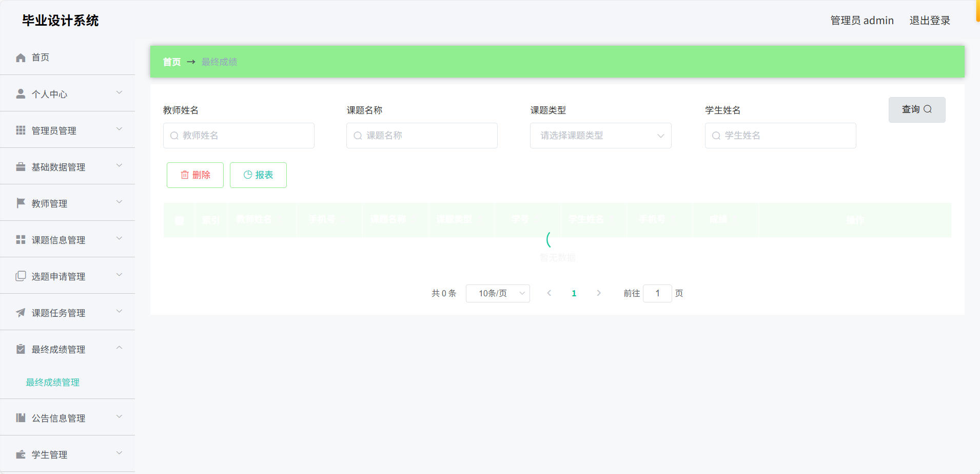
Task: Click the red 删除 button
Action: [195, 175]
